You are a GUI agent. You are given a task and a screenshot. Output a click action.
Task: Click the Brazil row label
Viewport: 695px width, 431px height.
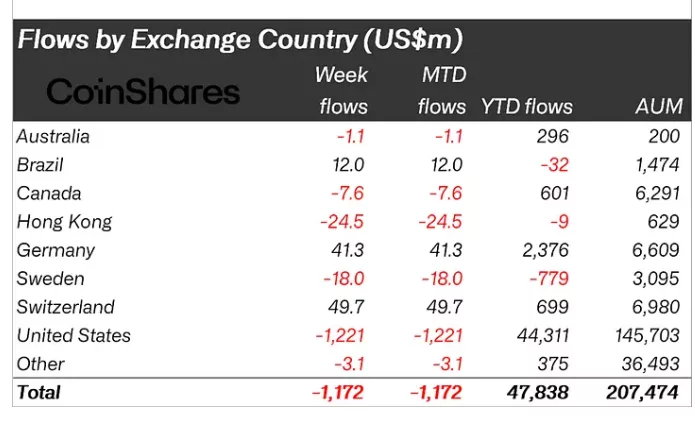coord(39,164)
